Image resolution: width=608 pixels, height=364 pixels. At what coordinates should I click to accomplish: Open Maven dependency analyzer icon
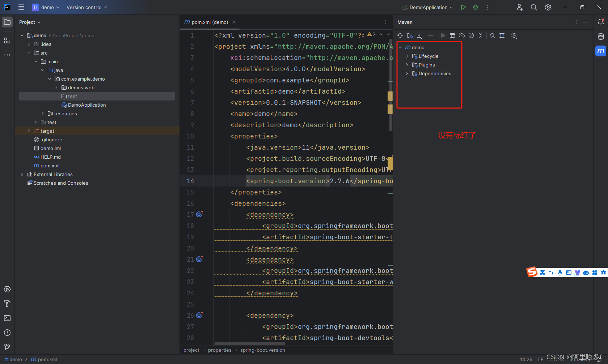click(492, 35)
